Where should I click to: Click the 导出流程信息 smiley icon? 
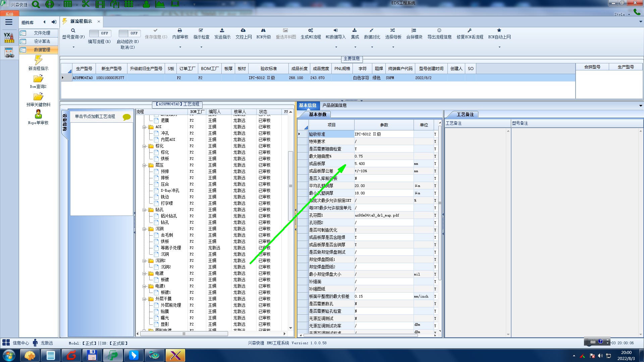[x=439, y=31]
